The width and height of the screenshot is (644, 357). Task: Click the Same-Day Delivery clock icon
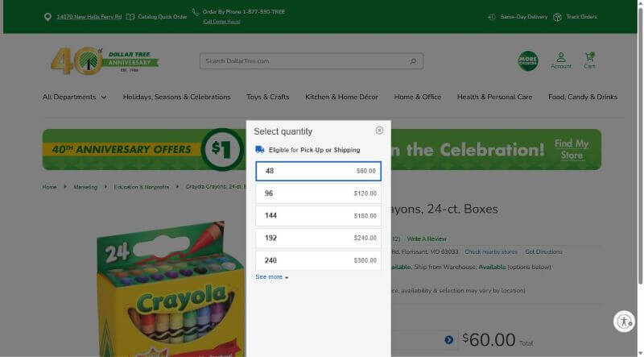[x=491, y=17]
